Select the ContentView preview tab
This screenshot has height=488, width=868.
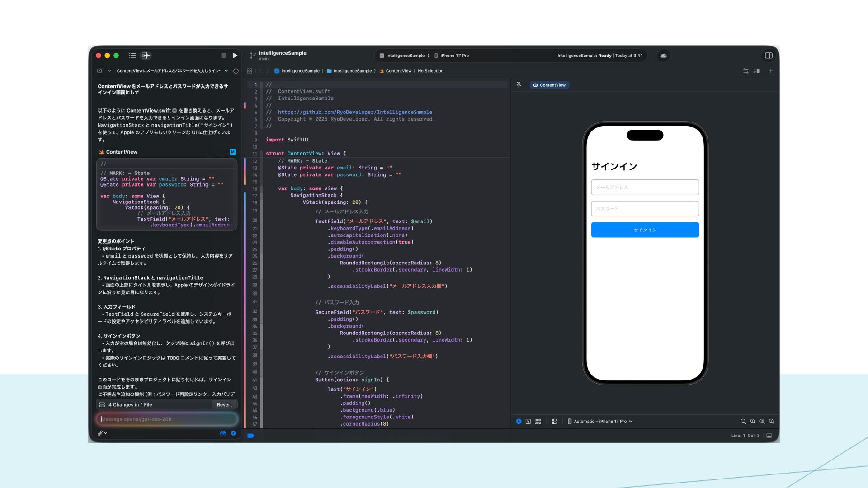pyautogui.click(x=549, y=85)
